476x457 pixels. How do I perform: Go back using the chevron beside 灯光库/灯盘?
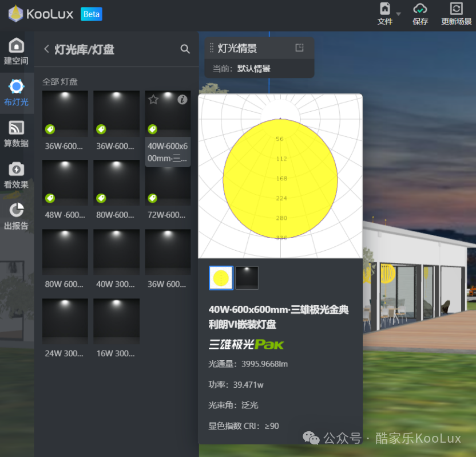pyautogui.click(x=46, y=49)
